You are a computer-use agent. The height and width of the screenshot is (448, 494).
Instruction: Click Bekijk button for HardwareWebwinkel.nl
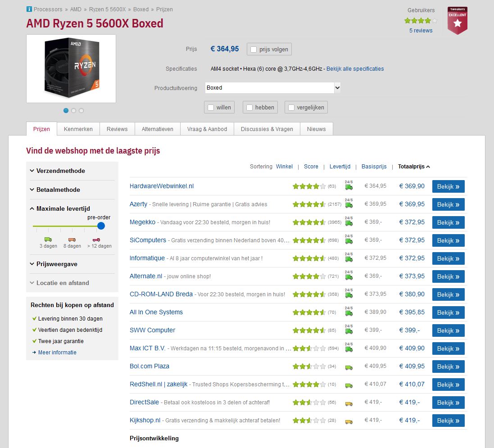tap(449, 186)
